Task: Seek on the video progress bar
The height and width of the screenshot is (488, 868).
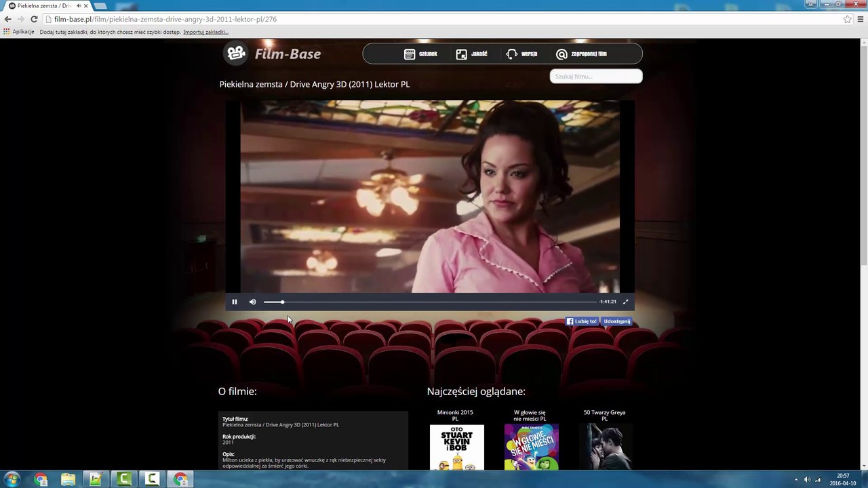Action: tap(429, 302)
